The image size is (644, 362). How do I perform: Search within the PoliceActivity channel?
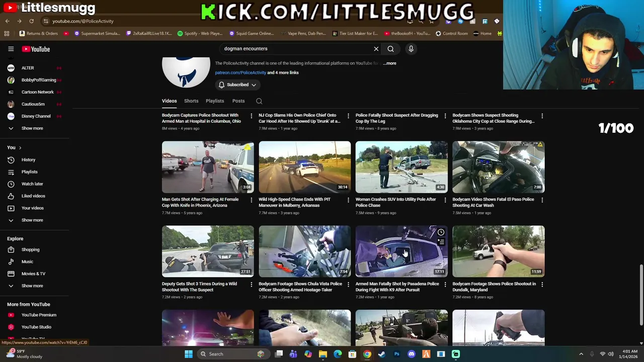(x=259, y=101)
